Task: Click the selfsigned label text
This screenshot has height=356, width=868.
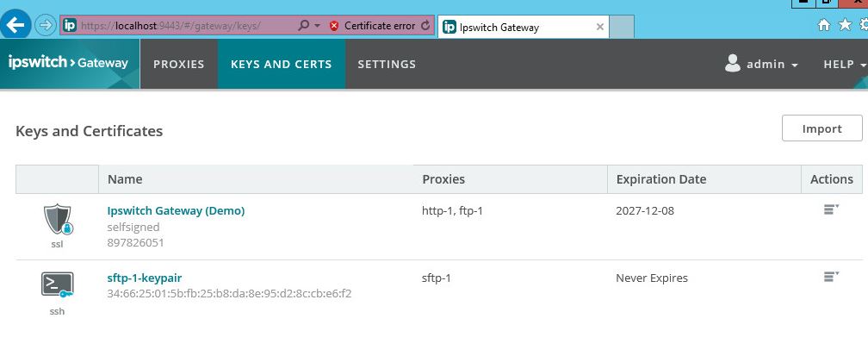Action: 133,227
